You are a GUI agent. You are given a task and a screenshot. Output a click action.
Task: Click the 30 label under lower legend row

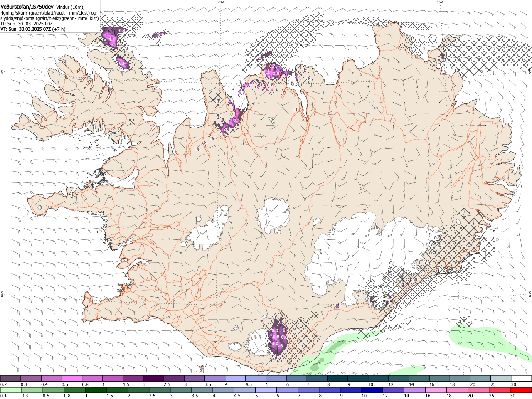[x=513, y=396]
